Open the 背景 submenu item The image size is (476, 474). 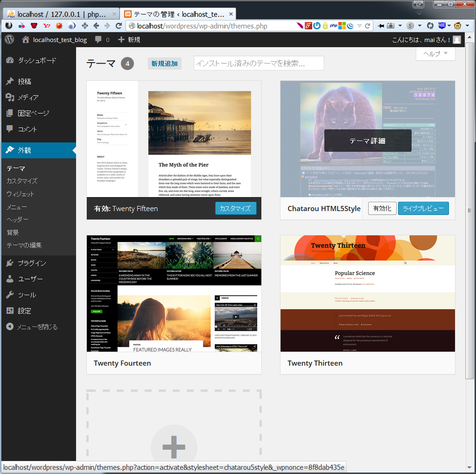pyautogui.click(x=13, y=233)
